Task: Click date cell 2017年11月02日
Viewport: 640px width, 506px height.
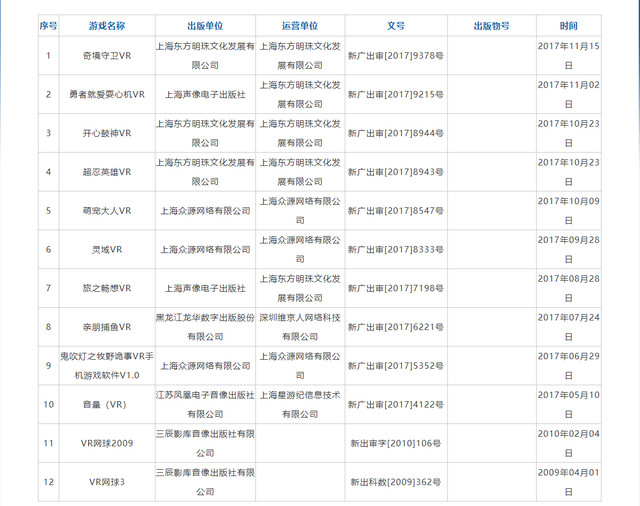Action: click(x=569, y=94)
